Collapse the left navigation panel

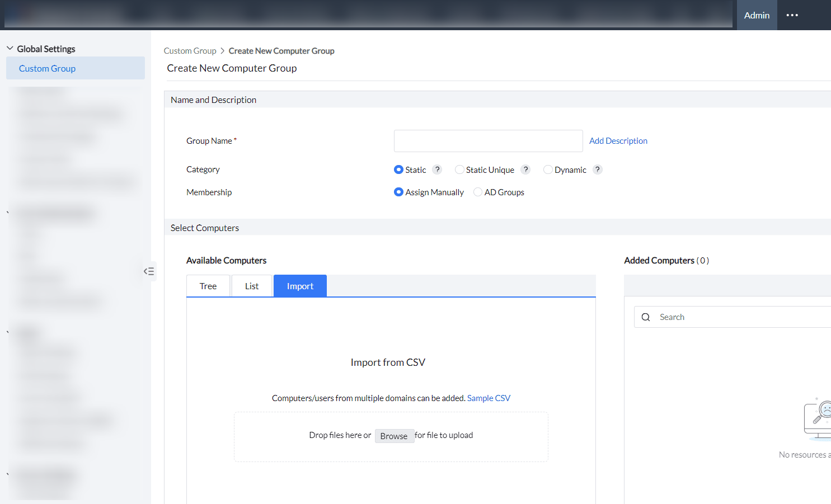[149, 271]
